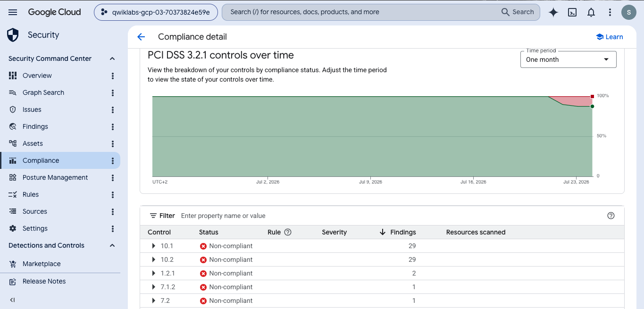The height and width of the screenshot is (309, 644).
Task: Click the Learn link
Action: pyautogui.click(x=610, y=37)
